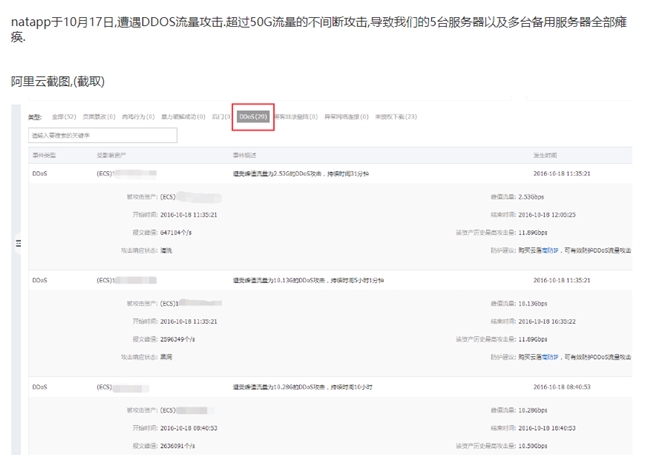Select the 后门(0) filter tab

pos(221,117)
